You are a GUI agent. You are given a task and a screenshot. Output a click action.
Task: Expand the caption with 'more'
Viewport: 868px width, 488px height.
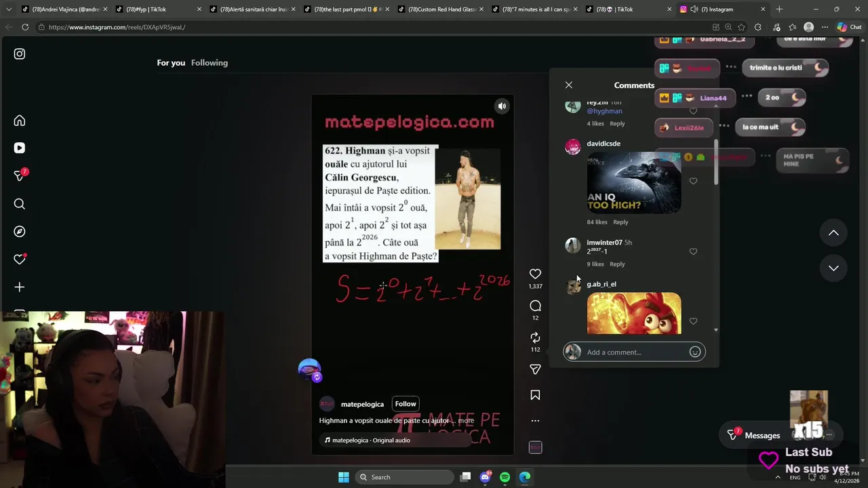coord(466,421)
